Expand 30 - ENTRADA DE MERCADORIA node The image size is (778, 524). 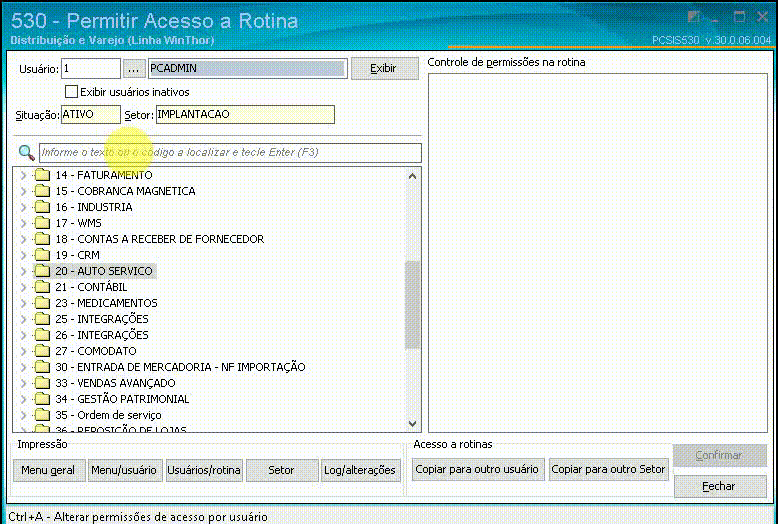23,367
